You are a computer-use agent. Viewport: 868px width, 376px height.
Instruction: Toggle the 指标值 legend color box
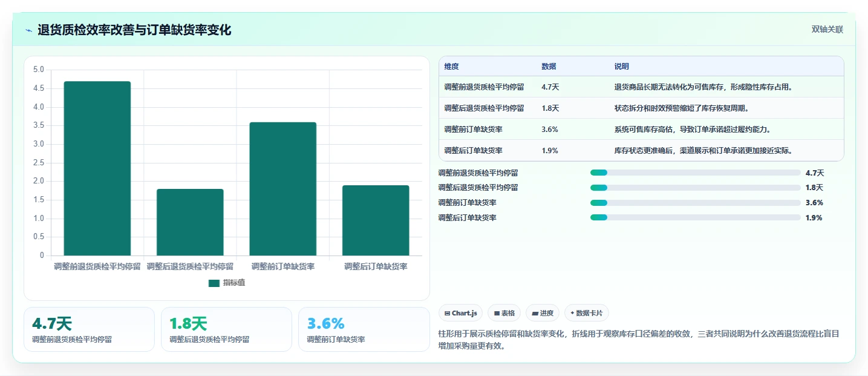pos(214,283)
